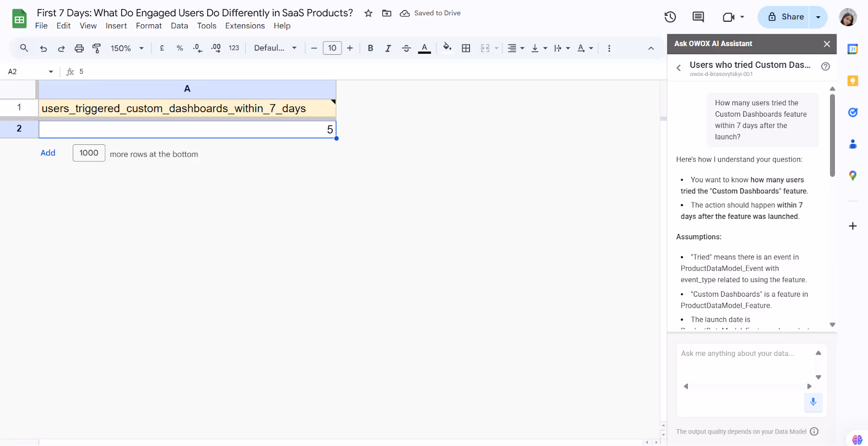868x446 pixels.
Task: Open the Tools menu
Action: [x=207, y=26]
